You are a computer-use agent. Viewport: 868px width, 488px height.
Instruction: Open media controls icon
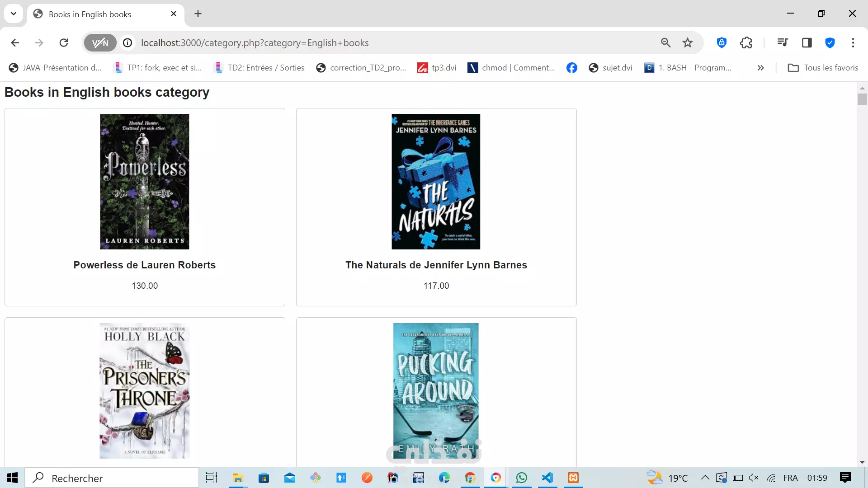[783, 42]
